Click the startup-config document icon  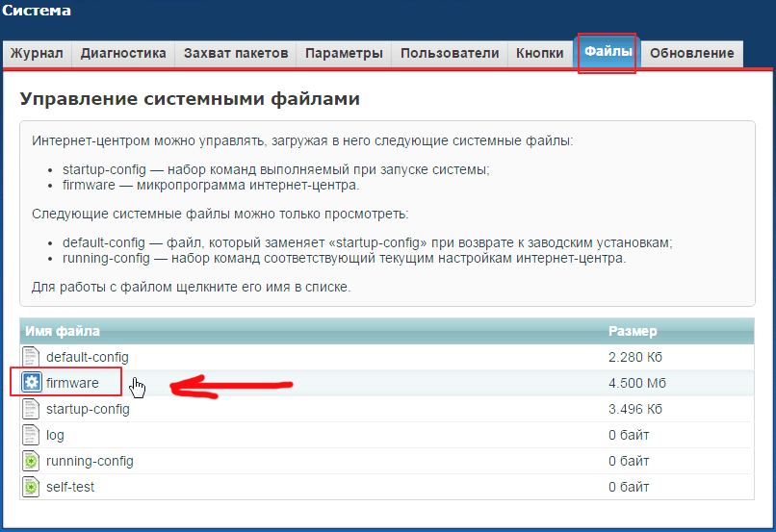(x=31, y=409)
